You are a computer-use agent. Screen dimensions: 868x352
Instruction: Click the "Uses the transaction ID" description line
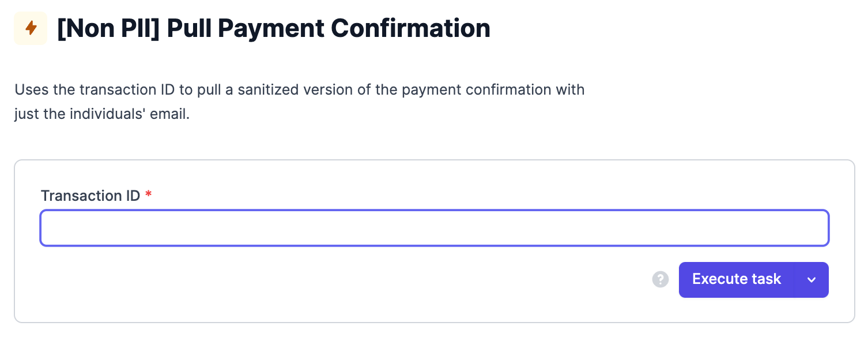300,90
